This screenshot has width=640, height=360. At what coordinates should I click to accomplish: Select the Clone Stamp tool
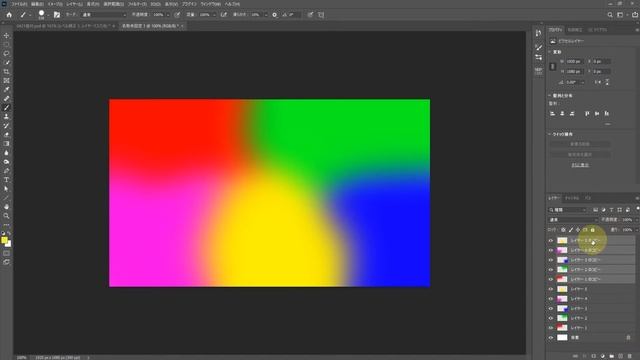pyautogui.click(x=6, y=117)
